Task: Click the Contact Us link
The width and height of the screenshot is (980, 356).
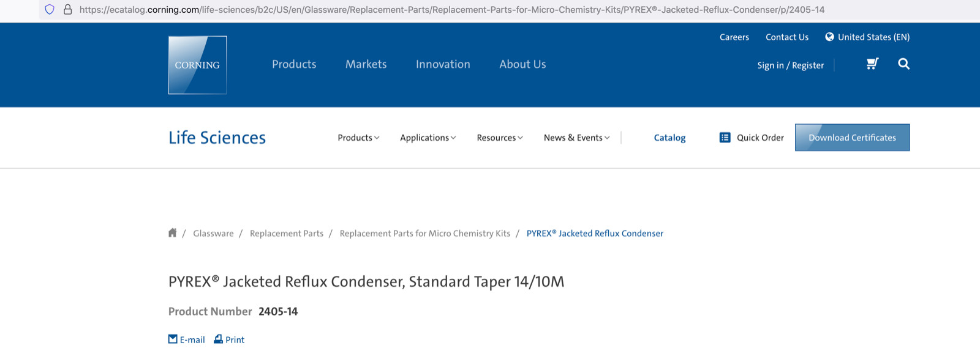Action: 787,37
